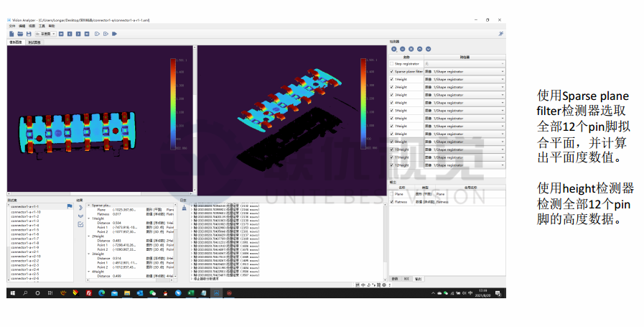Enable the Step registrator checkbox

click(392, 64)
